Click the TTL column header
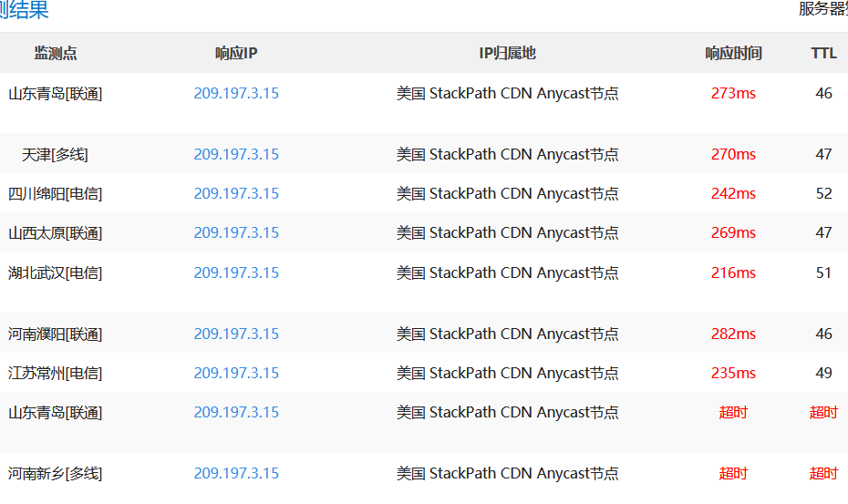848x504 pixels. (823, 53)
